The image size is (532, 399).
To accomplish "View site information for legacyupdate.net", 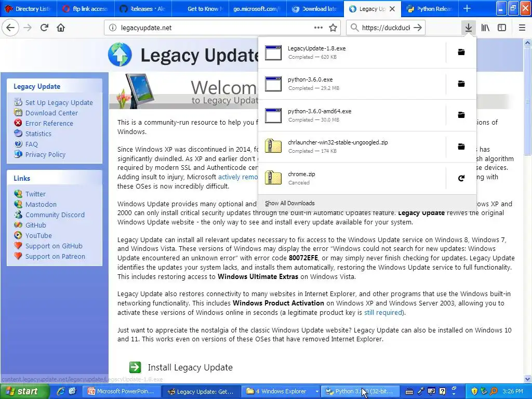I will click(113, 28).
